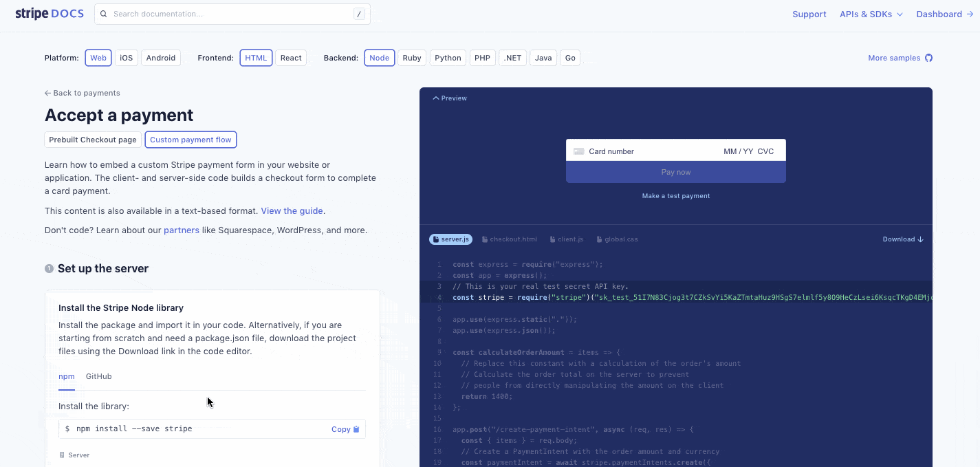Open the checkout.html file tab

[x=510, y=239]
